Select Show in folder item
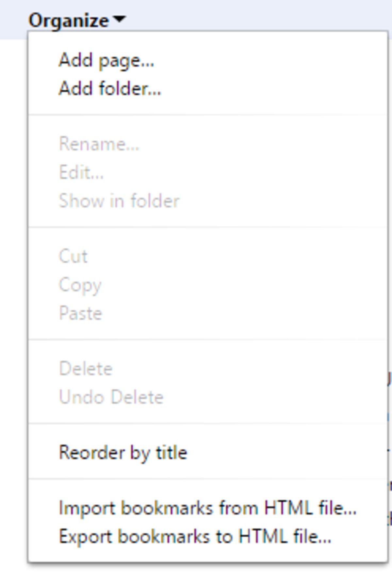Image resolution: width=392 pixels, height=573 pixels. [119, 200]
